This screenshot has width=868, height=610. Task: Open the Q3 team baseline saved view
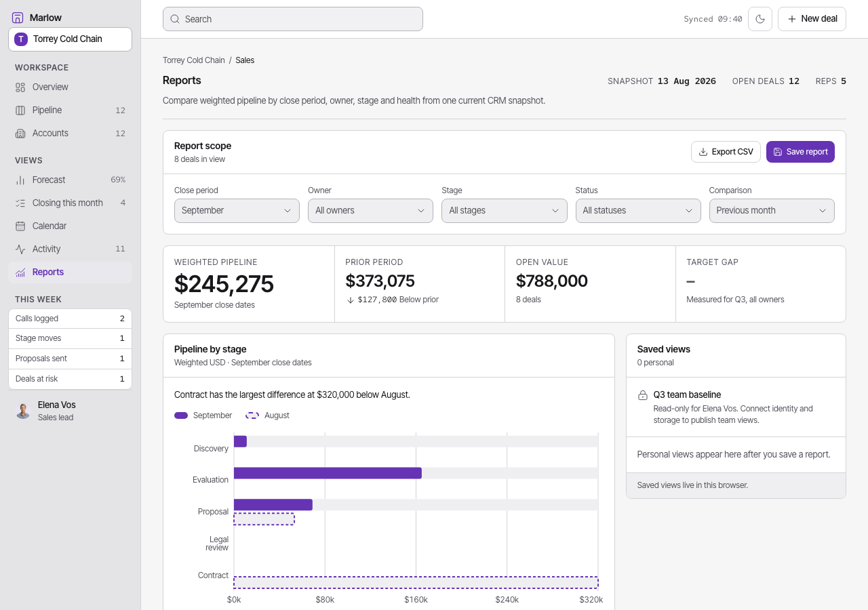pyautogui.click(x=736, y=407)
